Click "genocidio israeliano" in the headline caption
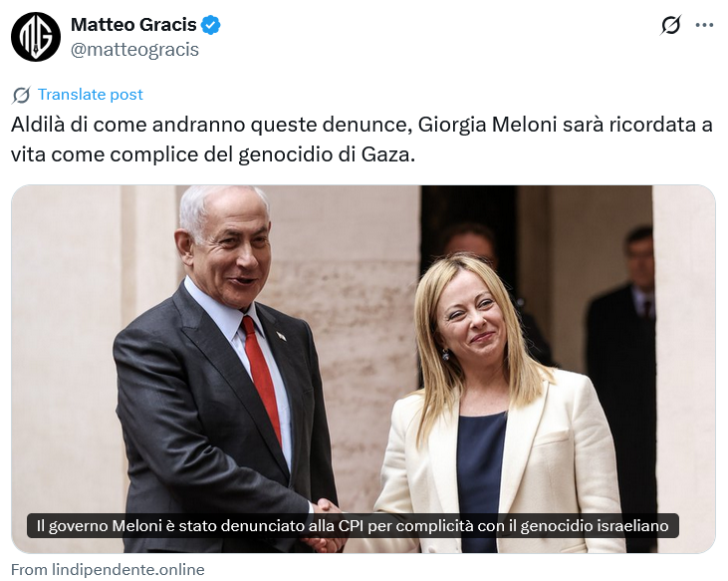 [x=595, y=526]
